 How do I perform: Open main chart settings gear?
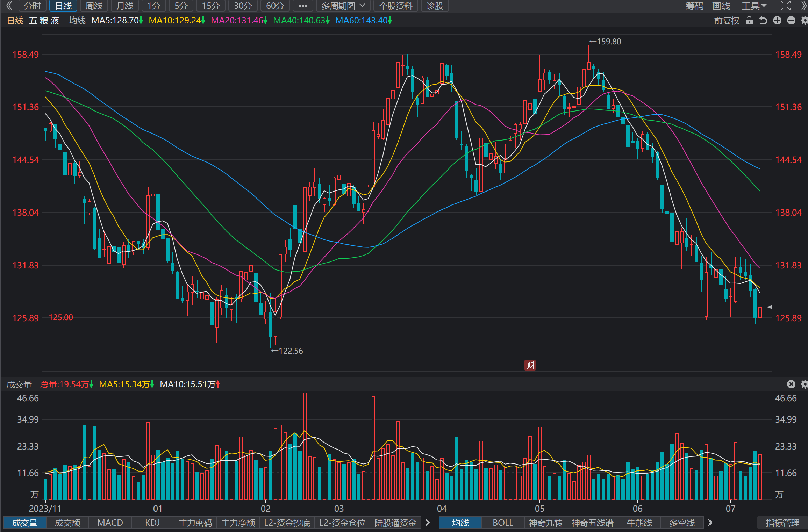[804, 21]
